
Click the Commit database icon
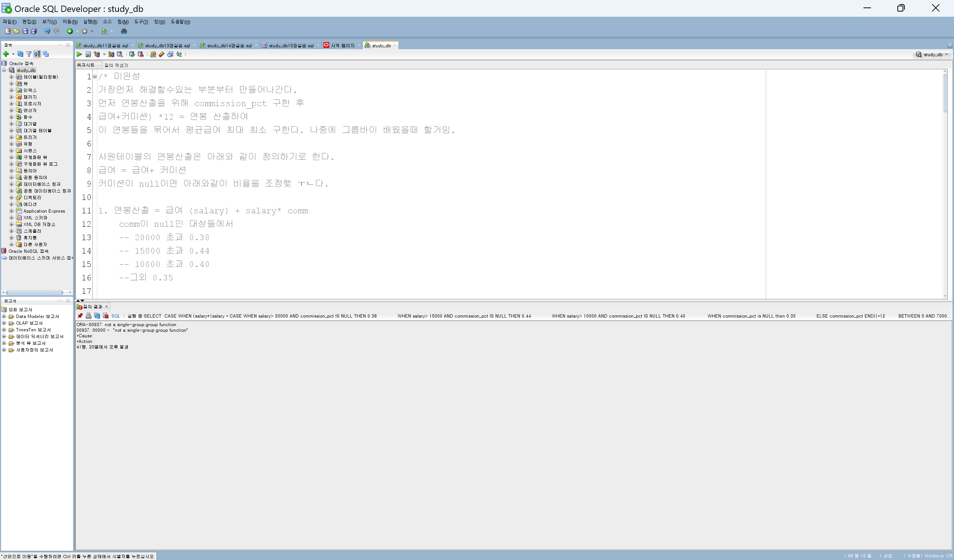pos(132,54)
